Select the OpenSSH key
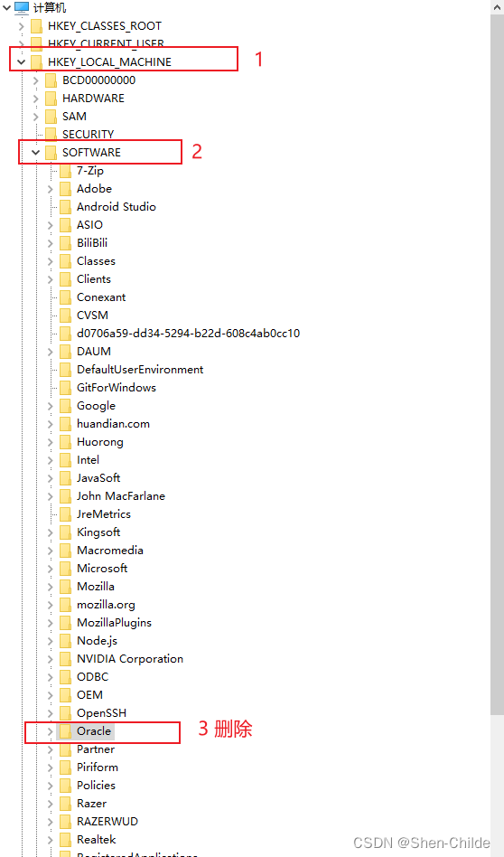 (101, 713)
